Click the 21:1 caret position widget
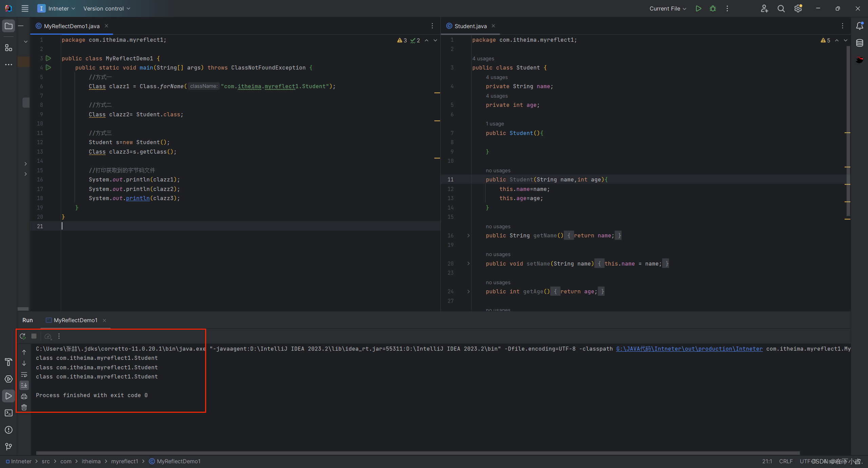This screenshot has height=468, width=868. click(x=767, y=461)
